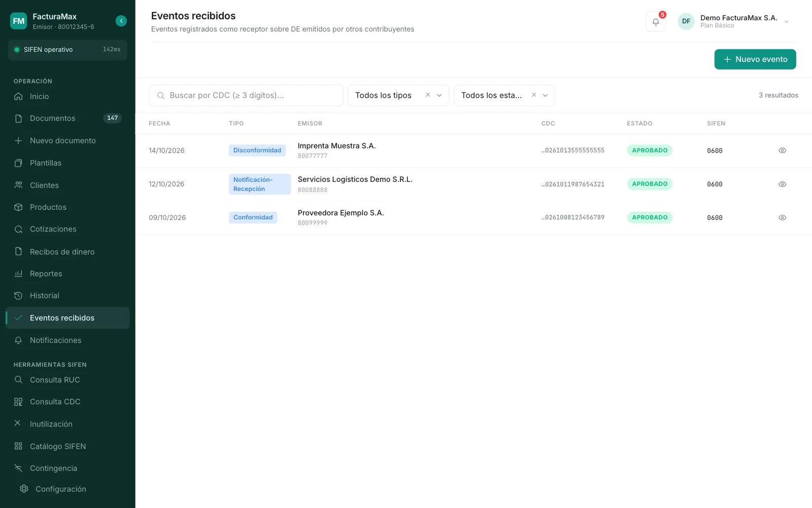Open the Todos los tipos dropdown
Viewport: 812px width, 508px height.
[398, 96]
